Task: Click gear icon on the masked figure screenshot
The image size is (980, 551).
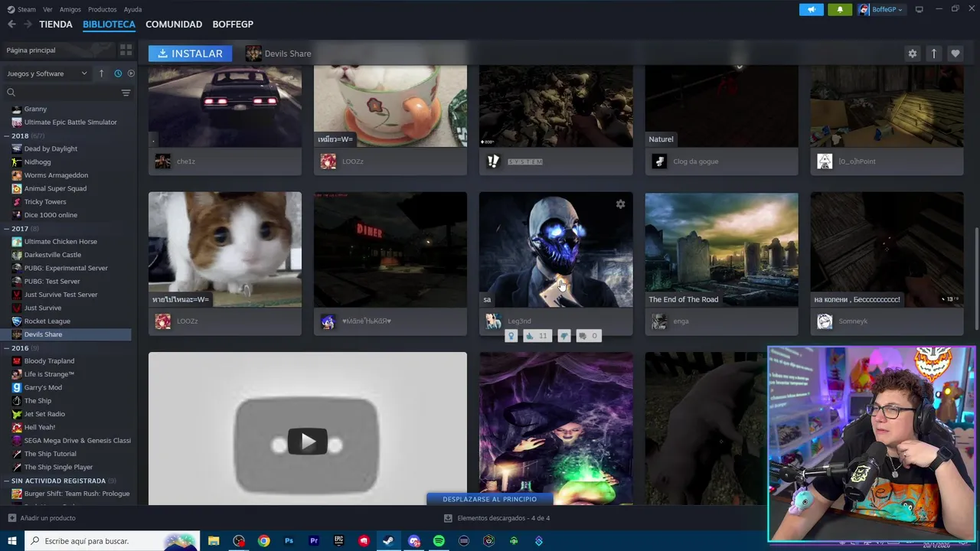Action: 620,204
